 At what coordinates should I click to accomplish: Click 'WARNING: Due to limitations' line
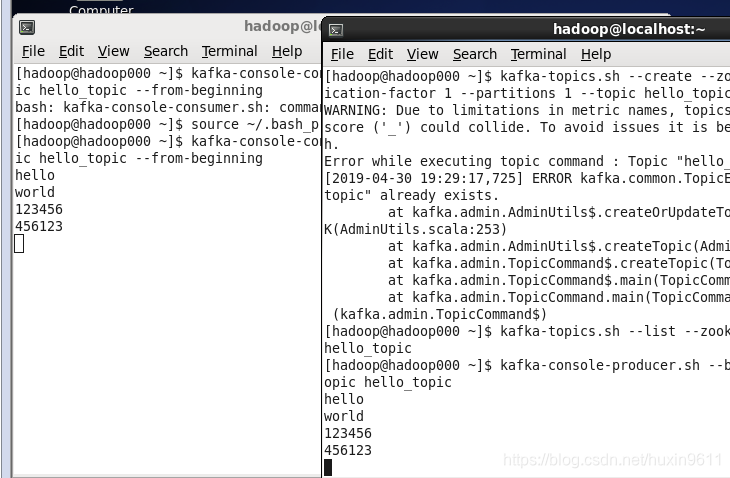coord(527,110)
